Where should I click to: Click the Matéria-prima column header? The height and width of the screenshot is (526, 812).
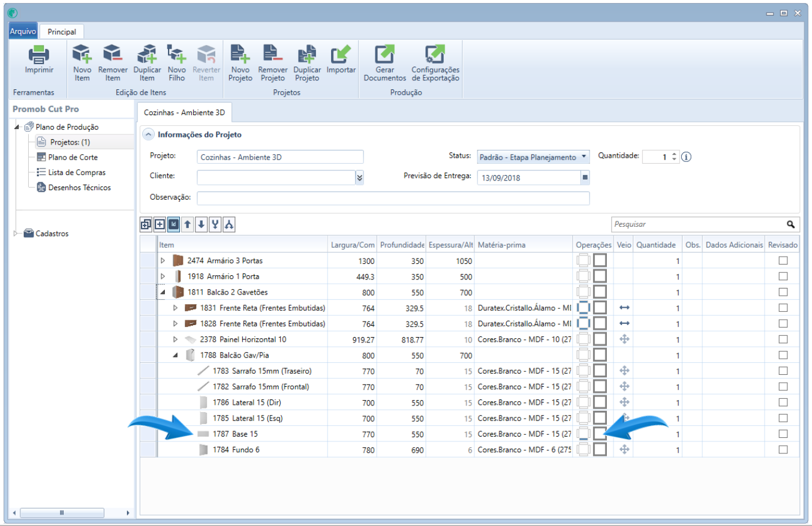[x=524, y=245]
